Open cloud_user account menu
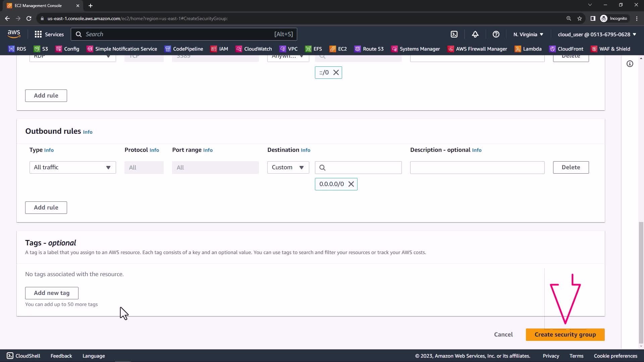Screen dimensions: 644x362 click(597, 34)
